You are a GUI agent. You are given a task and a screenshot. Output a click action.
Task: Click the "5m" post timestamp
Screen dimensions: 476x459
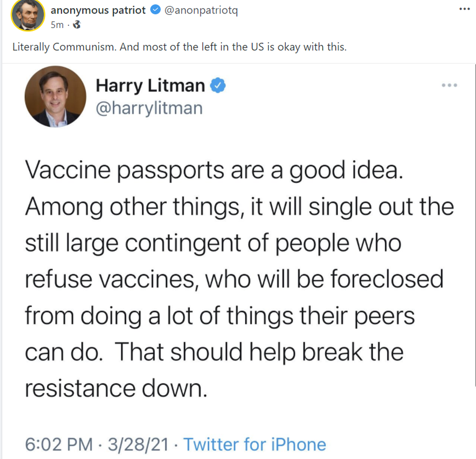tap(57, 25)
